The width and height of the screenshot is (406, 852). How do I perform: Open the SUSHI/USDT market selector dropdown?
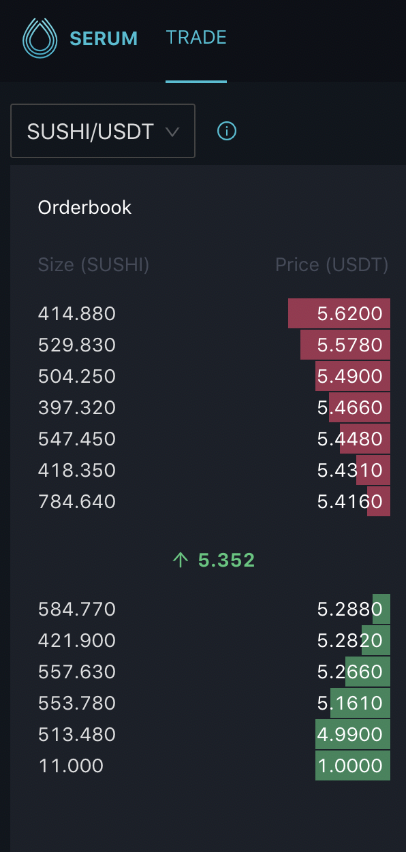pyautogui.click(x=103, y=131)
